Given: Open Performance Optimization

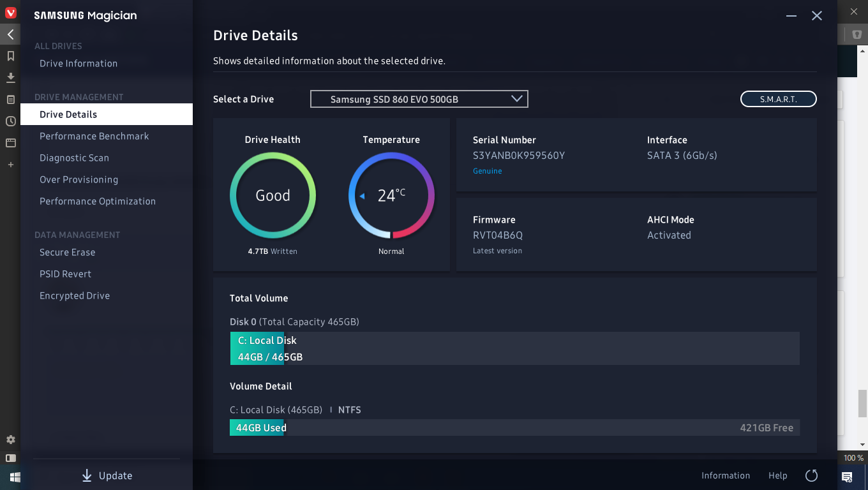Looking at the screenshot, I should (x=98, y=201).
